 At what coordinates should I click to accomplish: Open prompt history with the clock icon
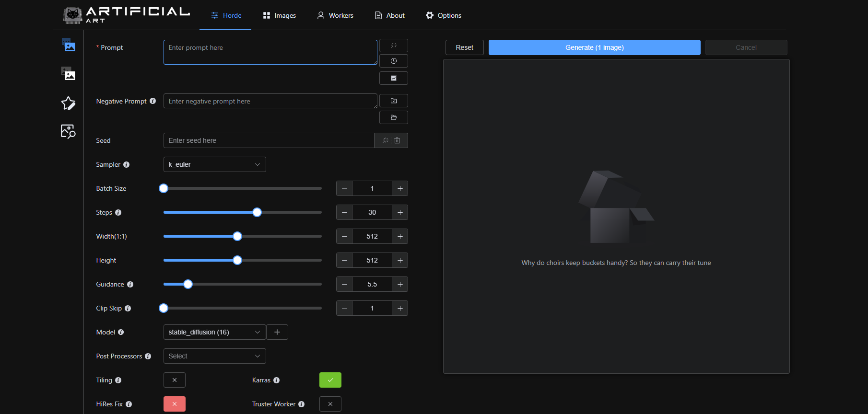[394, 61]
